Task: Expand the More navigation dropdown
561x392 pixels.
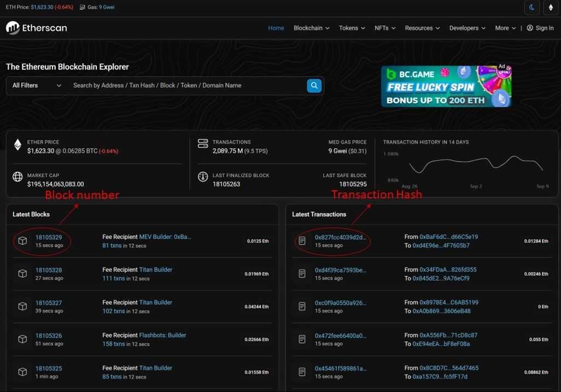Action: [x=504, y=28]
